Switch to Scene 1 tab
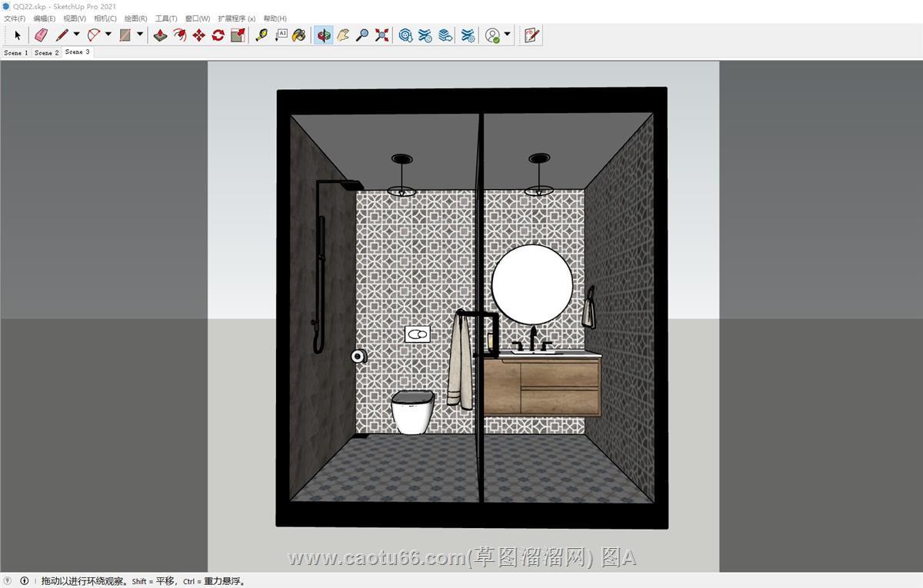This screenshot has height=588, width=923. pyautogui.click(x=15, y=53)
